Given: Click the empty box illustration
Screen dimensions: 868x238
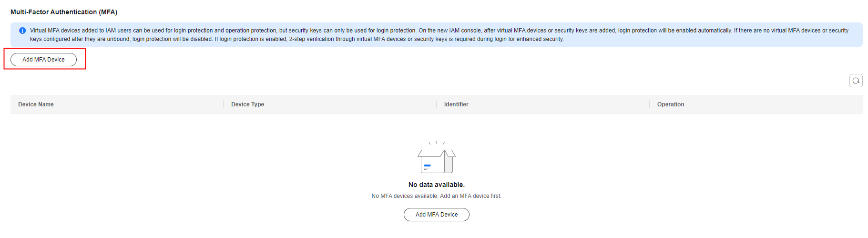Looking at the screenshot, I should coord(437,161).
